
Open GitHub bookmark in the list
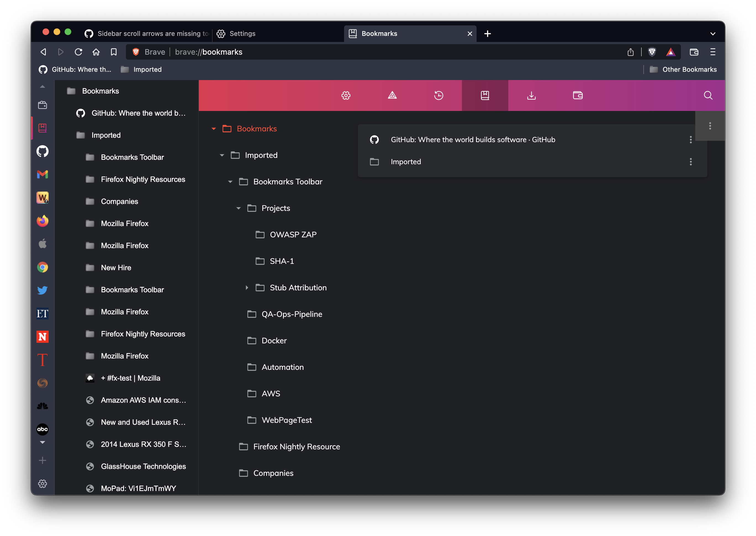pos(472,140)
